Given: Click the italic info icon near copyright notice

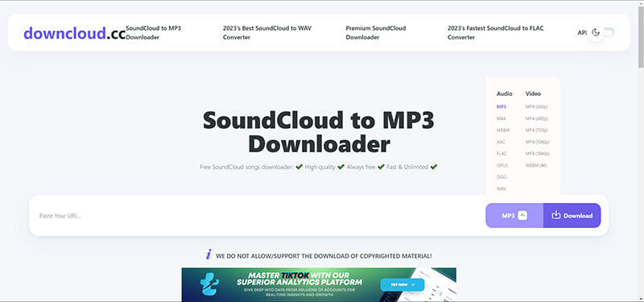Looking at the screenshot, I should click(x=208, y=254).
